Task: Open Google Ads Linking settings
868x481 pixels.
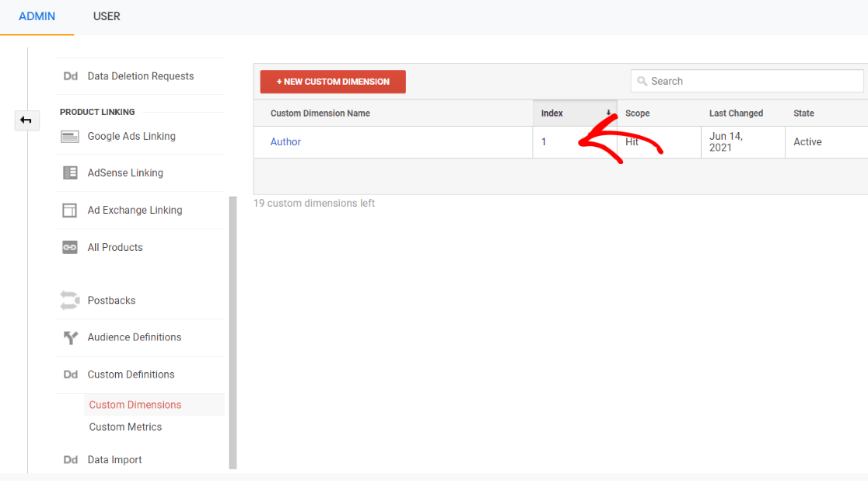Action: tap(131, 136)
